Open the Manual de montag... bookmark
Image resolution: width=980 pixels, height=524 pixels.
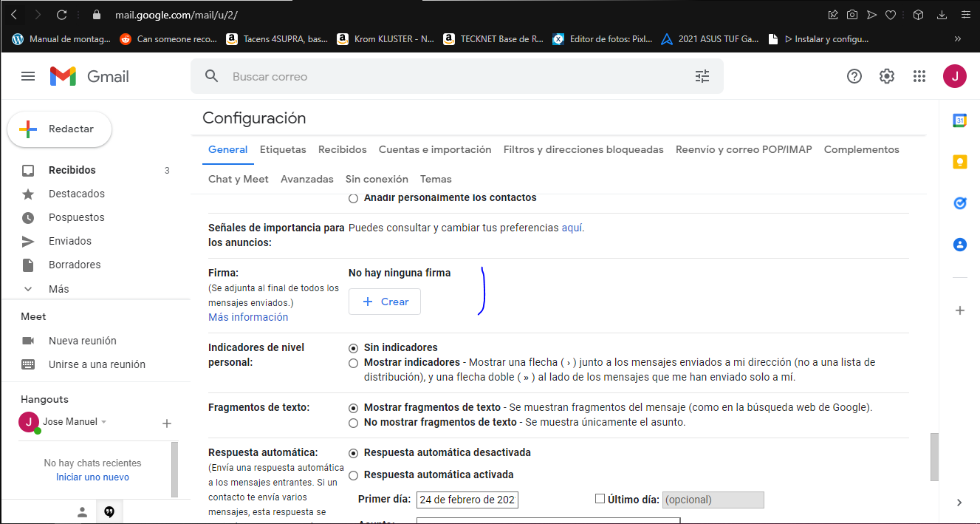pyautogui.click(x=61, y=39)
